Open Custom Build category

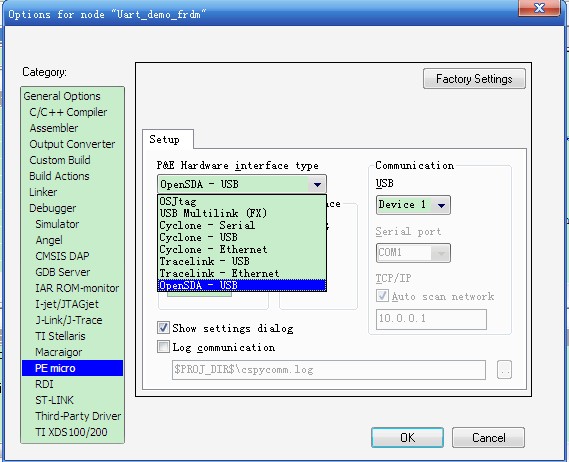pyautogui.click(x=60, y=160)
